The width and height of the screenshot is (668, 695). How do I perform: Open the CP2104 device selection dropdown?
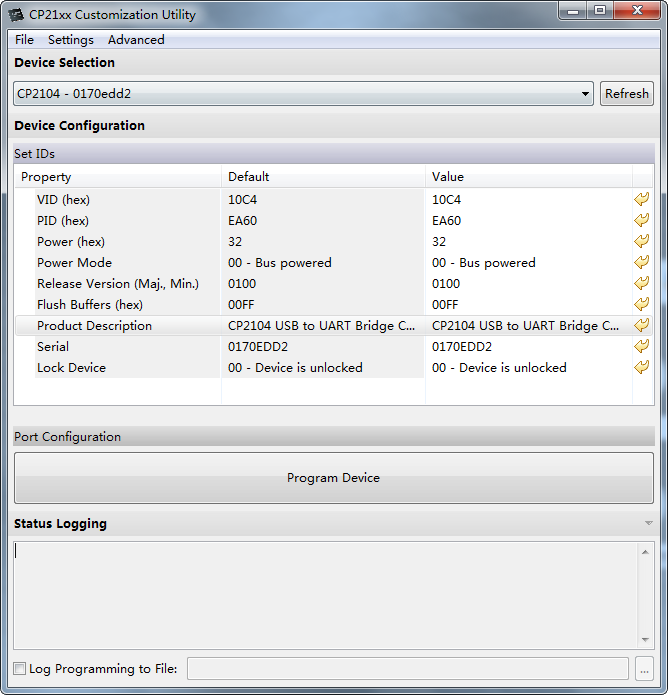click(303, 94)
